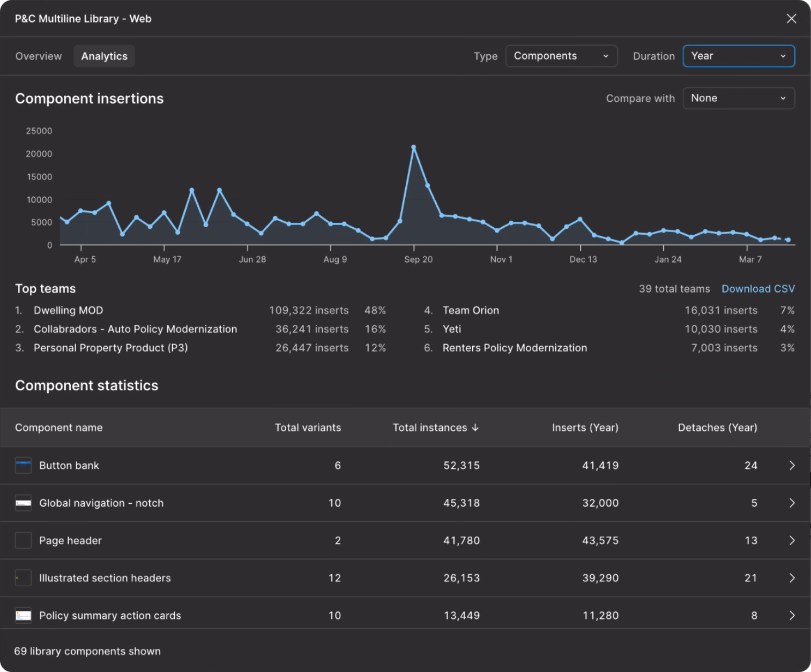Select the Dwelling MOD team entry

click(68, 310)
